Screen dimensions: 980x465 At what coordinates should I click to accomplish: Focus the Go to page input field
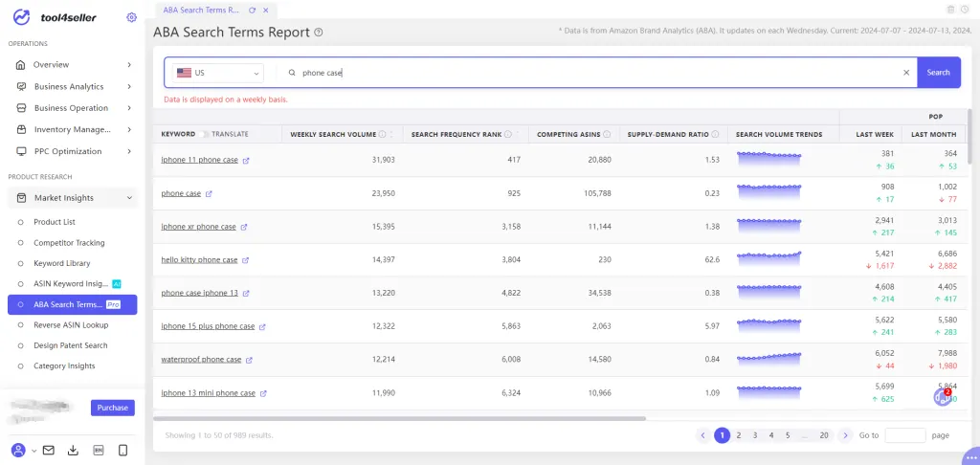click(x=905, y=435)
